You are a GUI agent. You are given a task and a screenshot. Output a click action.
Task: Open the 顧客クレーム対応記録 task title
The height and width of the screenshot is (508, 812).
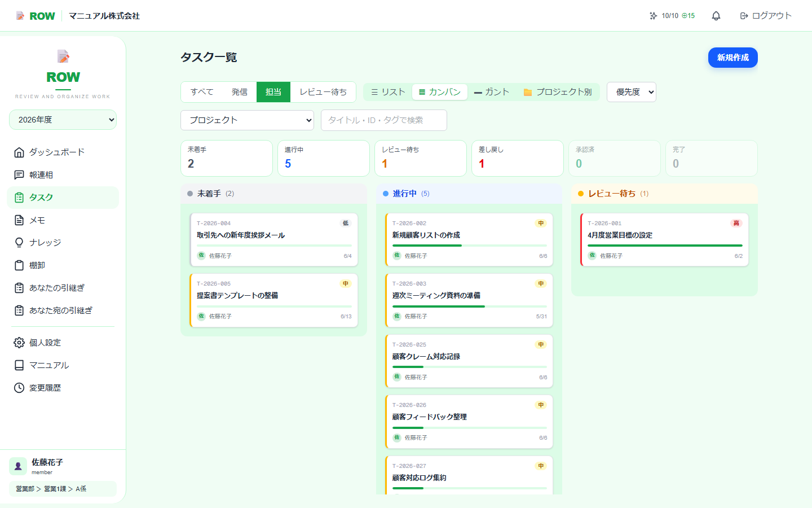pyautogui.click(x=426, y=357)
